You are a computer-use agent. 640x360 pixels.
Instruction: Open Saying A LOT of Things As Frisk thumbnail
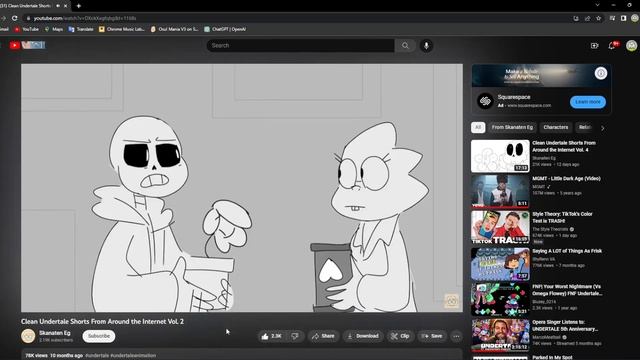coord(500,264)
